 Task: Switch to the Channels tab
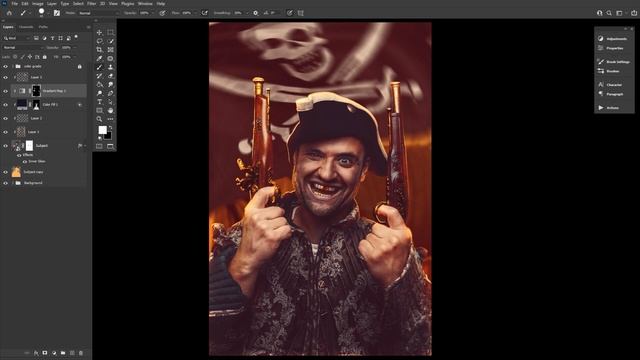click(x=26, y=27)
